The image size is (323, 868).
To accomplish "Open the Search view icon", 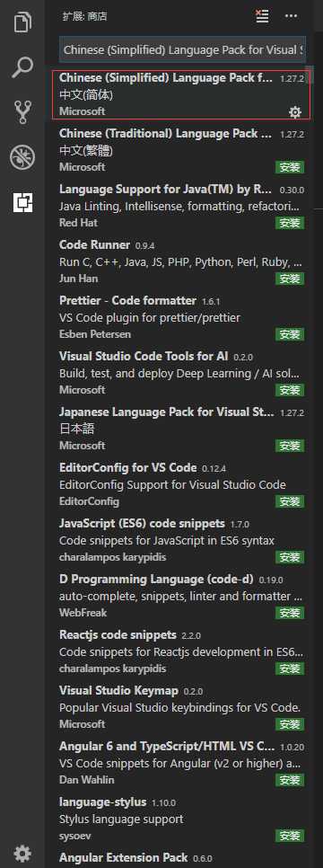I will tap(22, 67).
